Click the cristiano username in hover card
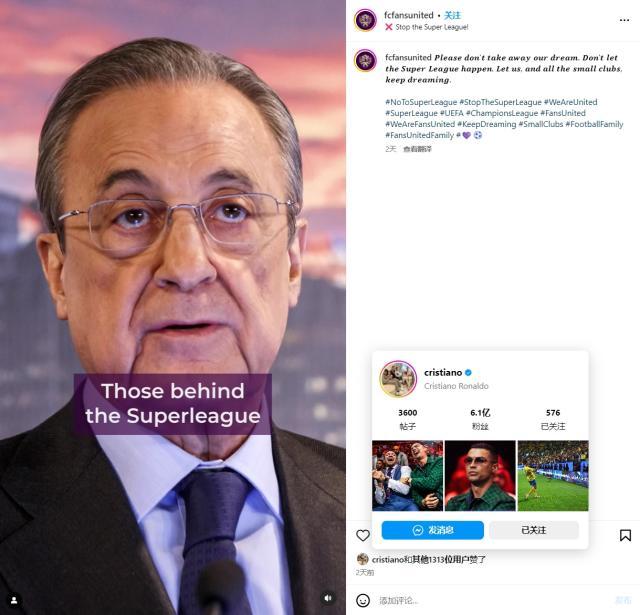Screen dimensions: 640x615 (443, 372)
